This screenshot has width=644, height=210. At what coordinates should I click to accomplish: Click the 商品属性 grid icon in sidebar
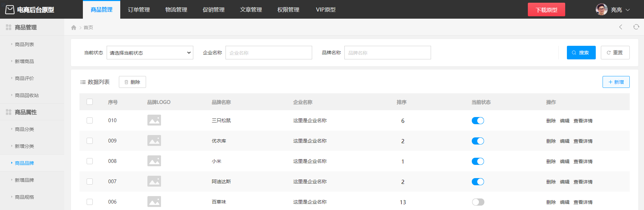point(8,112)
